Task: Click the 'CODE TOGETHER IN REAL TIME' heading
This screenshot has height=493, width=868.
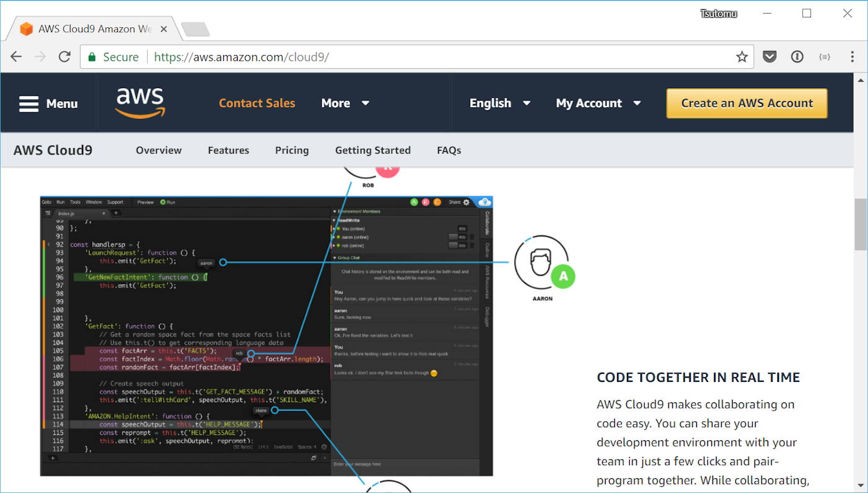Action: point(698,377)
